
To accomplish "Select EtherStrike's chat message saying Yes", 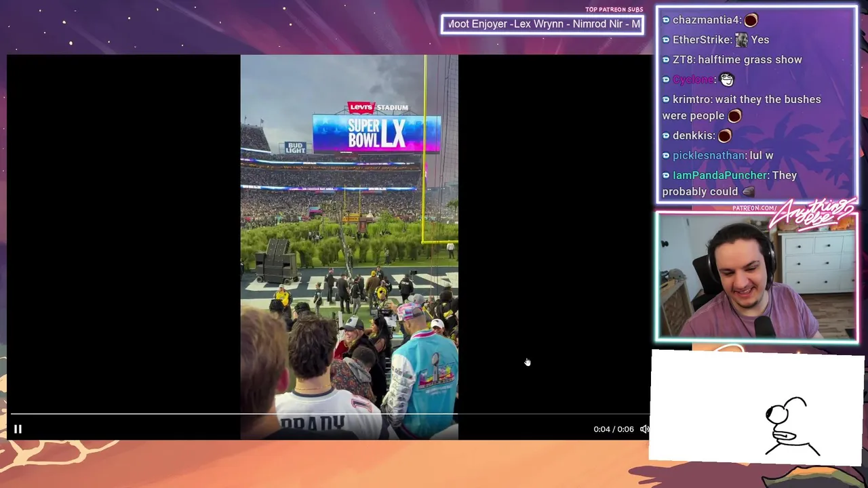I will (715, 39).
